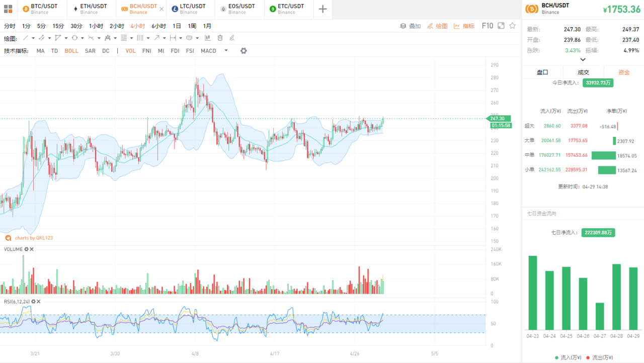Click the 叠加 overlay button

411,26
